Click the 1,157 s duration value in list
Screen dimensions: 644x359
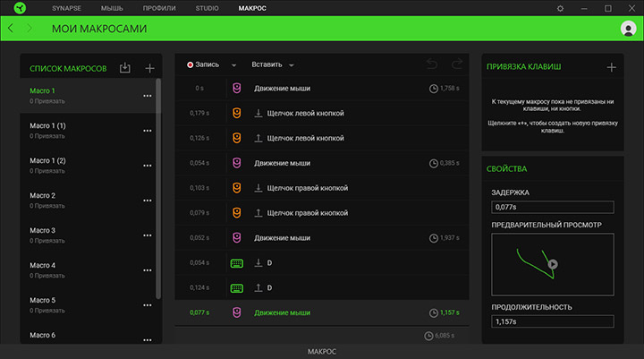click(449, 313)
